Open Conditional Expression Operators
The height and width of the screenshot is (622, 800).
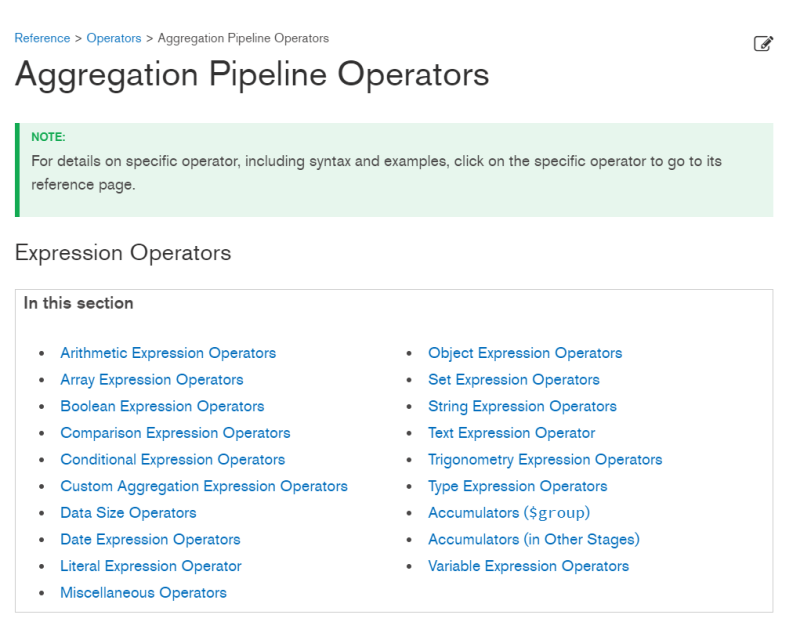tap(172, 459)
